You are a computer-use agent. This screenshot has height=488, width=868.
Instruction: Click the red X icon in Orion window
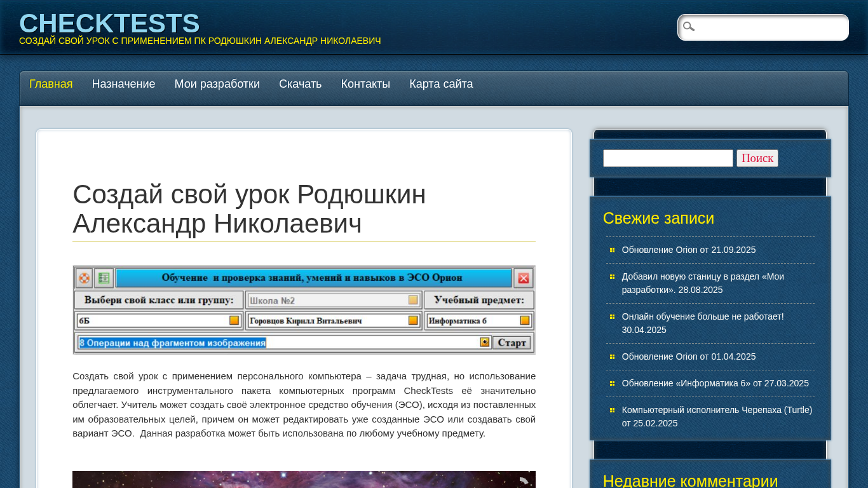[524, 278]
